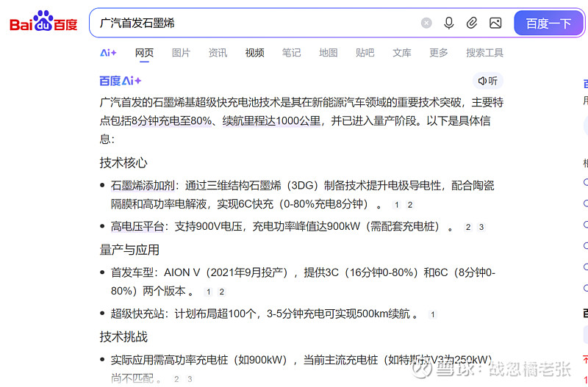Switch to the 资讯 tab
The image size is (588, 387).
point(218,53)
